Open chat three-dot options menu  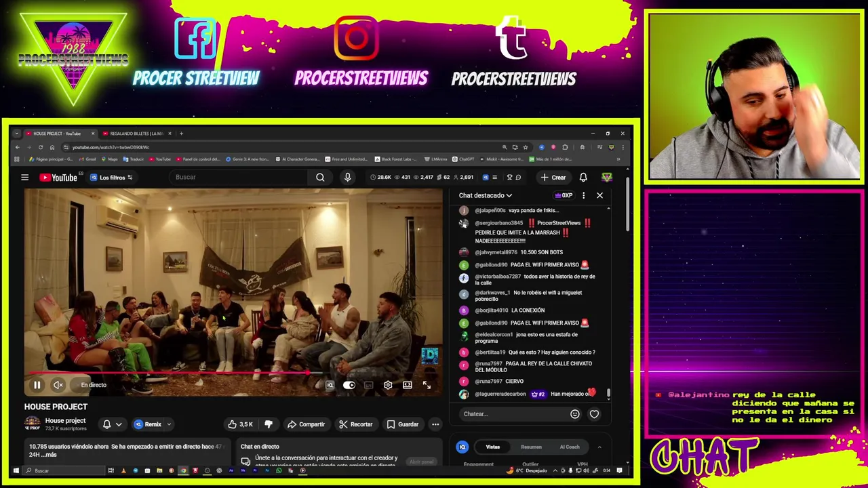(583, 195)
